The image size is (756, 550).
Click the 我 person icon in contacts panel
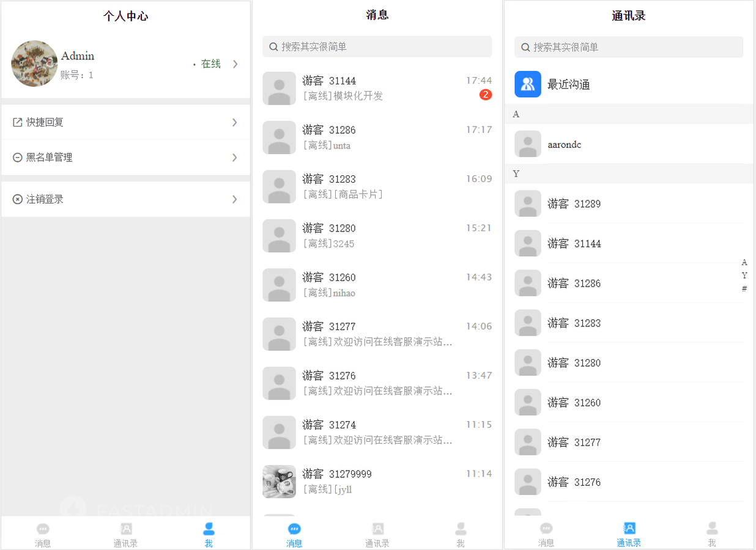click(711, 527)
